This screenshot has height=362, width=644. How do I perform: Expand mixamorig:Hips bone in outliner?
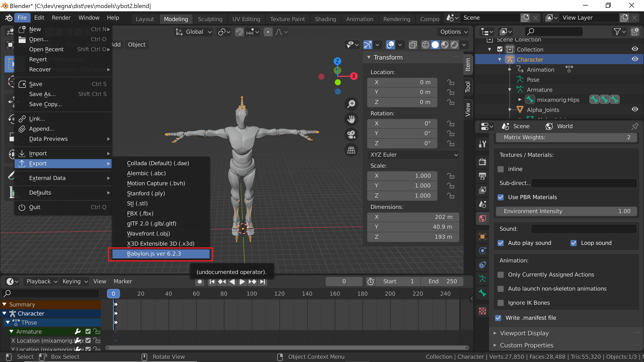tap(520, 100)
